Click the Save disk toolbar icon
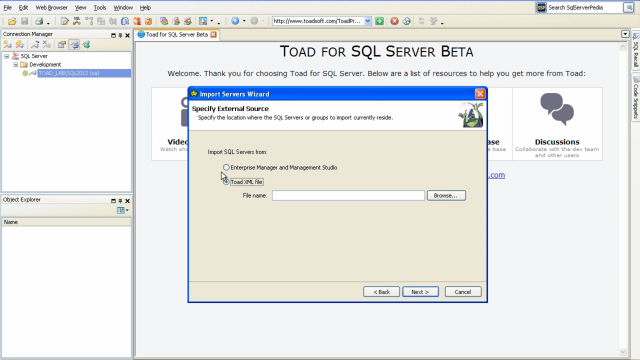 [x=24, y=21]
